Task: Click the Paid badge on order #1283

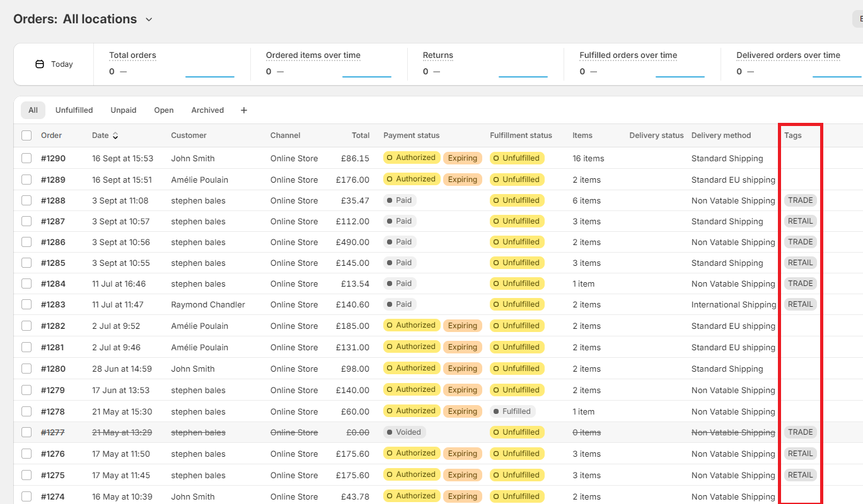Action: pos(400,304)
